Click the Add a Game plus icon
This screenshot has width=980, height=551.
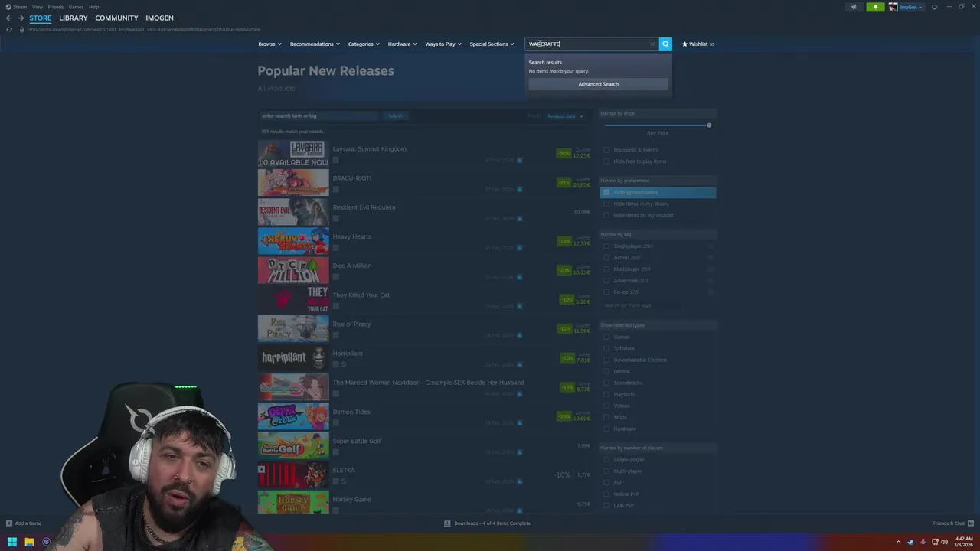pyautogui.click(x=9, y=523)
